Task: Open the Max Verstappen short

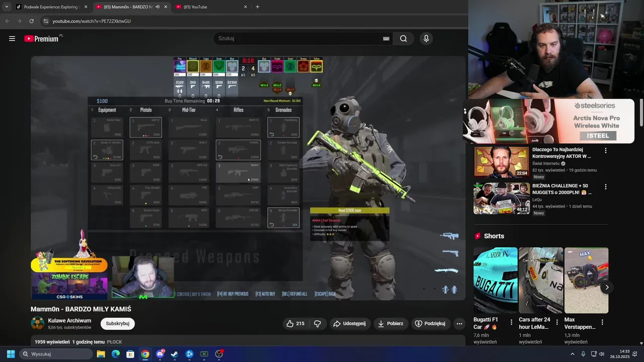Action: [586, 281]
